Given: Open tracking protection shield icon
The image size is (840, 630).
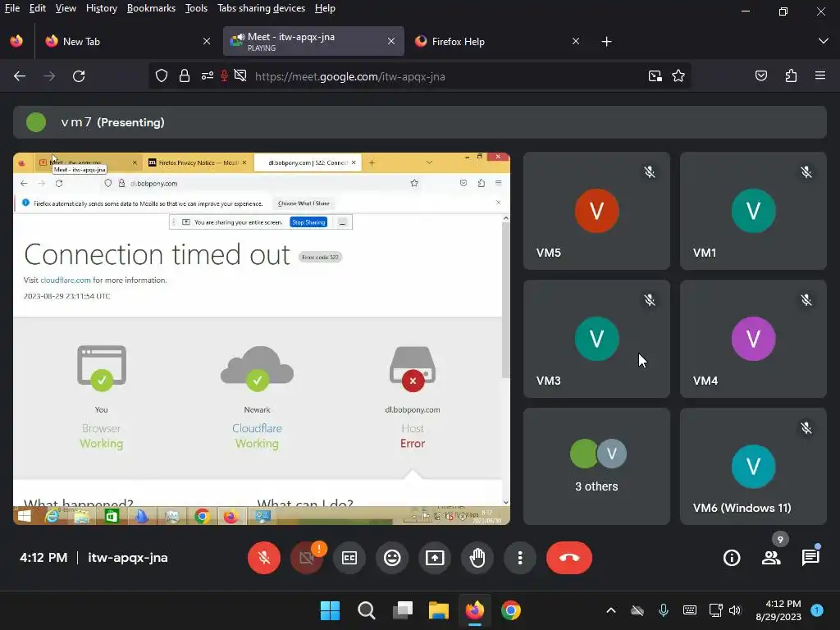Looking at the screenshot, I should [162, 76].
